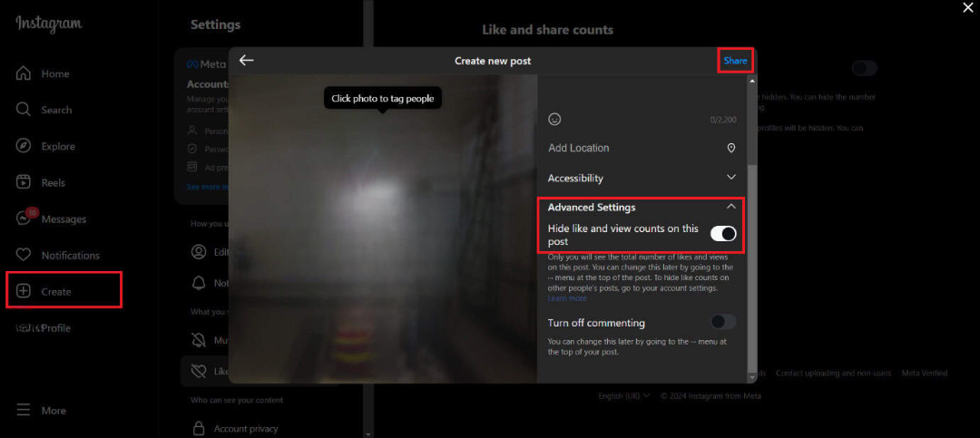This screenshot has height=438, width=980.
Task: Click the Search magnifier icon
Action: [23, 110]
